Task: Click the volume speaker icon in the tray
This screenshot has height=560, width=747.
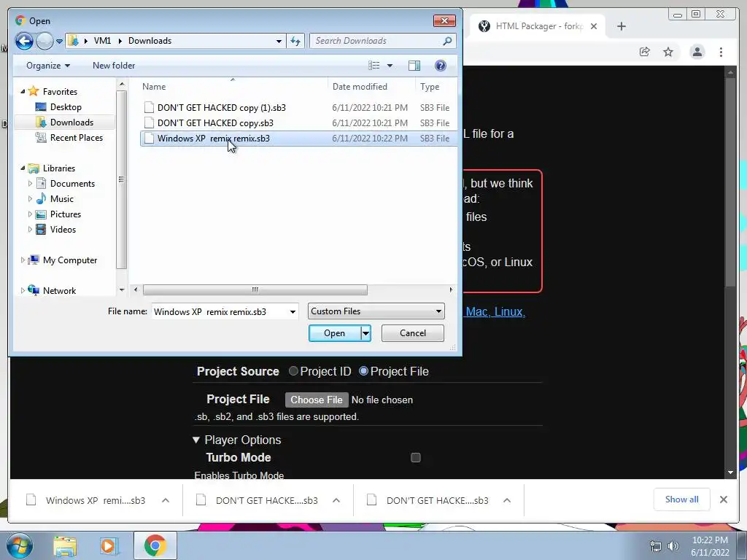Action: point(673,546)
